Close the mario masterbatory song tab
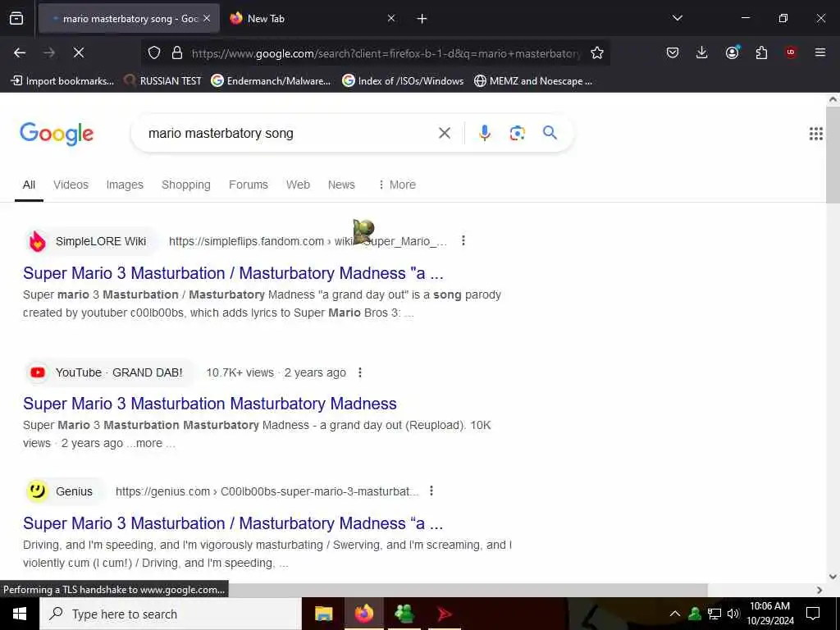Viewport: 840px width, 630px height. pyautogui.click(x=207, y=18)
